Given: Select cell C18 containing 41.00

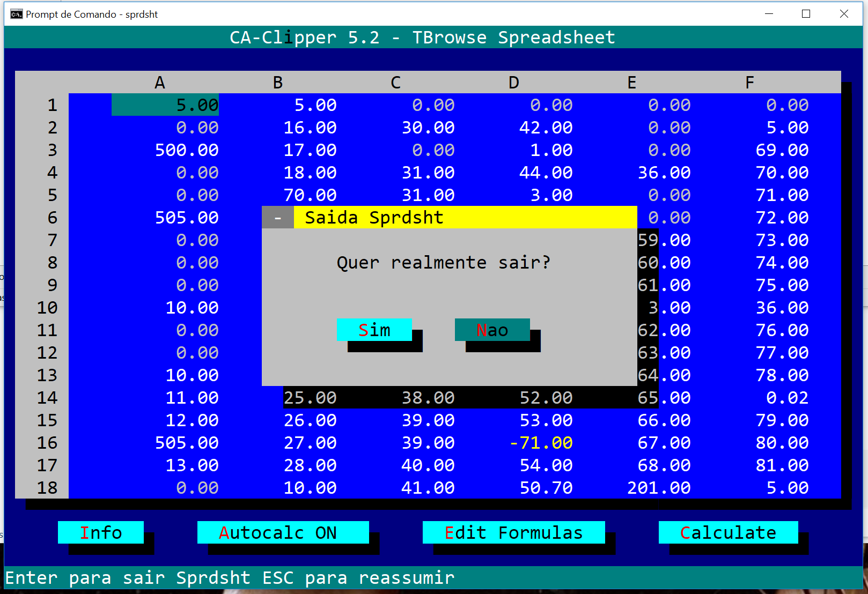Looking at the screenshot, I should pyautogui.click(x=428, y=487).
